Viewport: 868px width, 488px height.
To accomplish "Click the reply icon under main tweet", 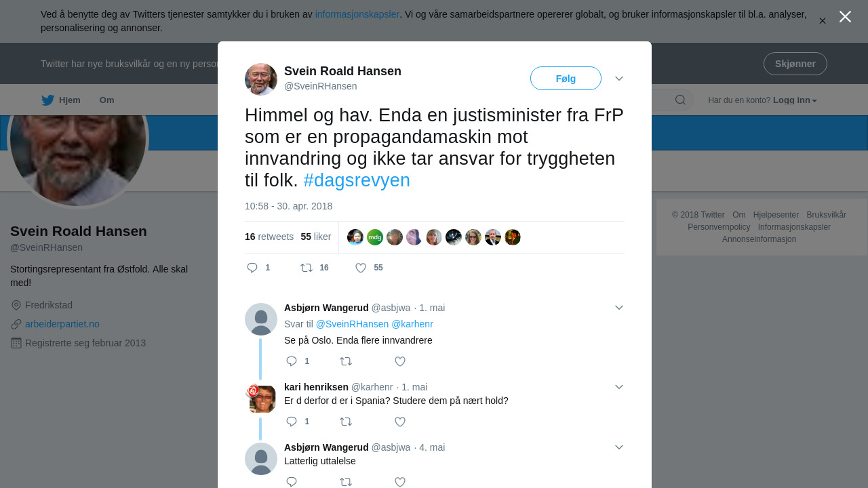I will (252, 268).
